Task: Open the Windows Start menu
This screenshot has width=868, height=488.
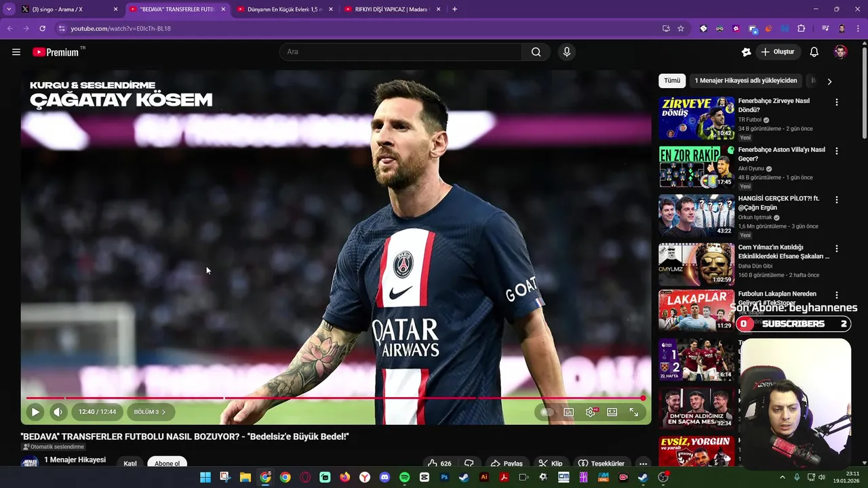Action: point(205,477)
